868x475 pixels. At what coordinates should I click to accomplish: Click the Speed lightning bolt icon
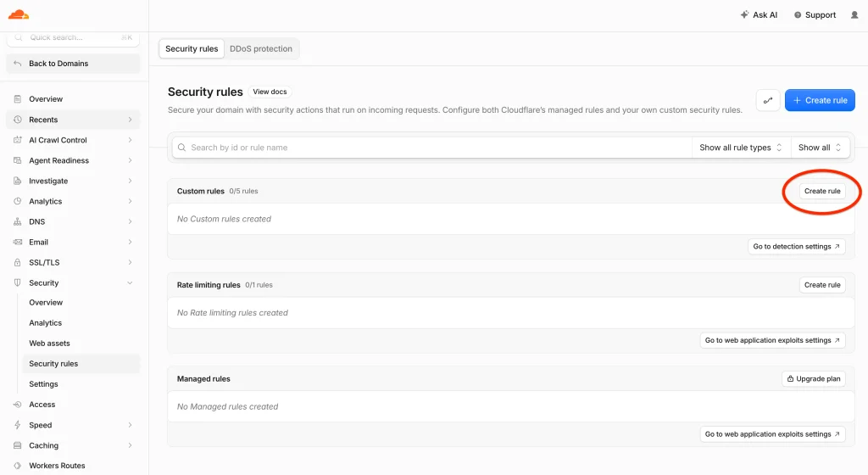tap(18, 425)
